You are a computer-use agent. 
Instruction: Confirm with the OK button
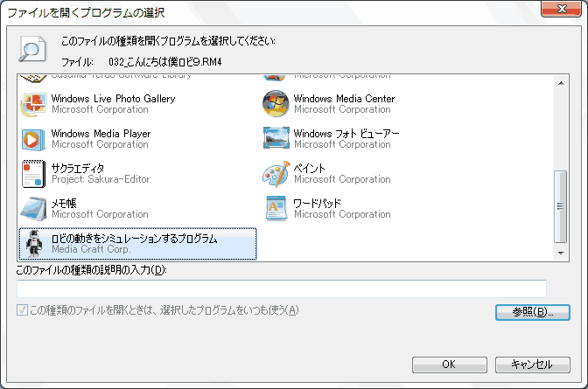pos(449,365)
